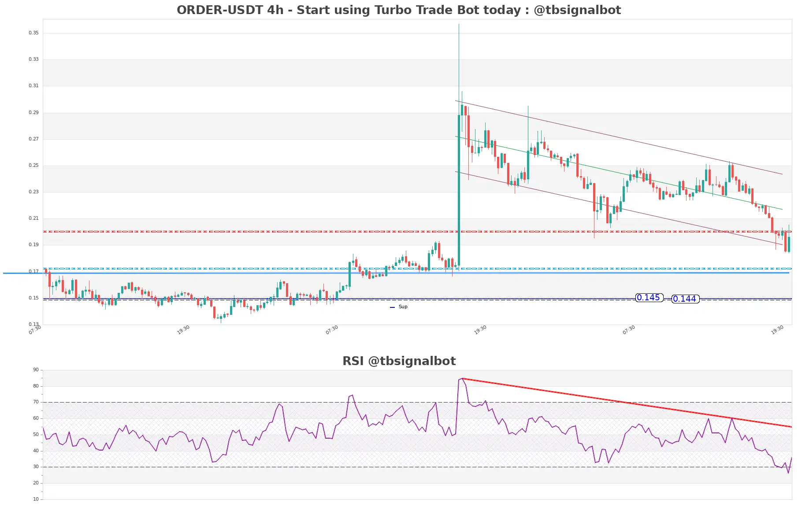The image size is (798, 532).
Task: Click the solid blue horizontal line near 0.17
Action: click(397, 273)
